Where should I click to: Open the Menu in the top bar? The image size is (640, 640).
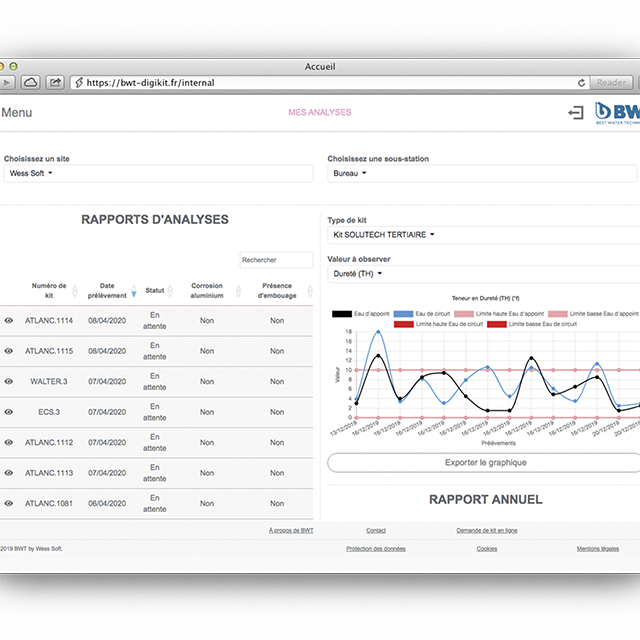[16, 112]
